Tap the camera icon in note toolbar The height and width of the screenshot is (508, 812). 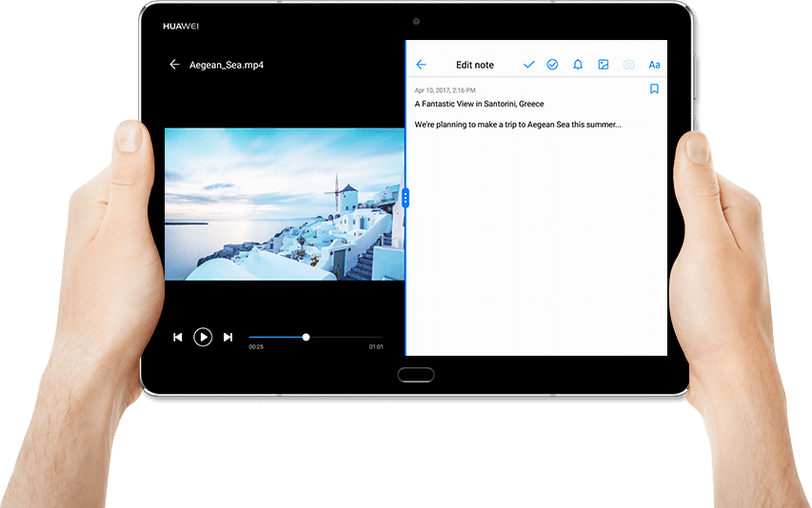click(628, 65)
